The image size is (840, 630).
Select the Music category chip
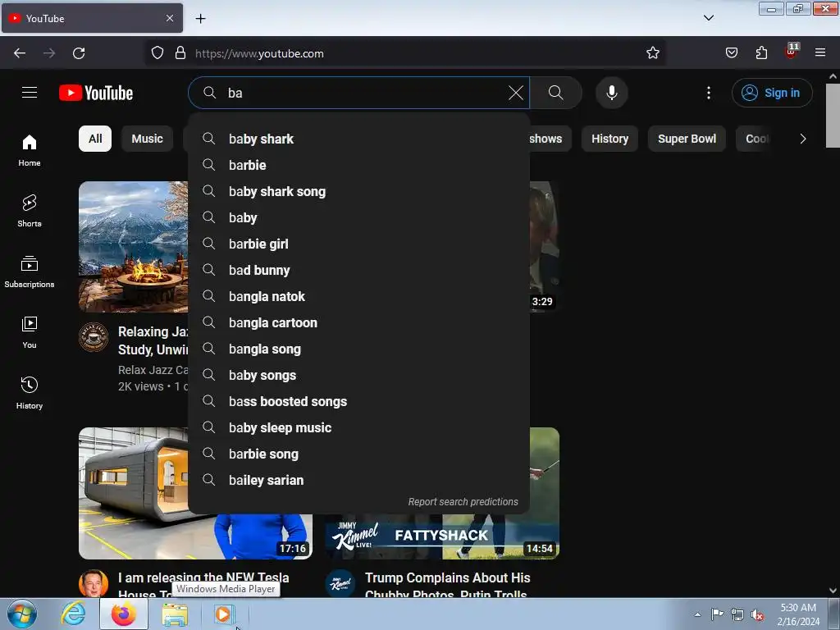click(148, 139)
